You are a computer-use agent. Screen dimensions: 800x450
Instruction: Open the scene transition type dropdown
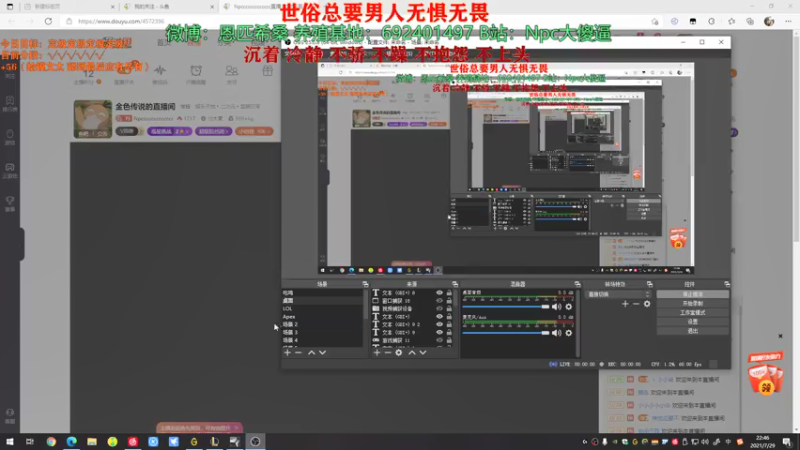(x=618, y=294)
